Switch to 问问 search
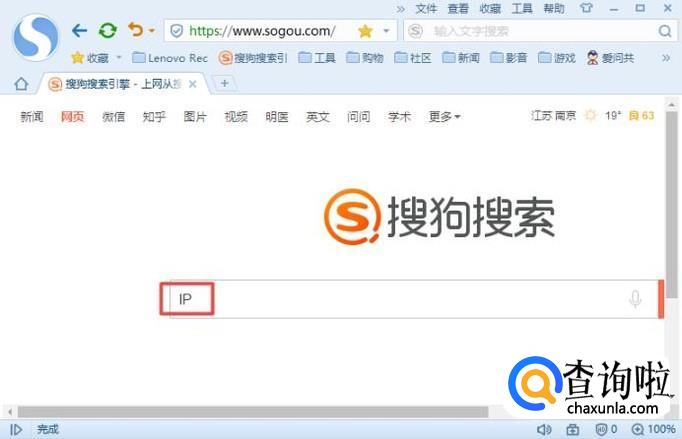This screenshot has height=439, width=682. pos(358,116)
